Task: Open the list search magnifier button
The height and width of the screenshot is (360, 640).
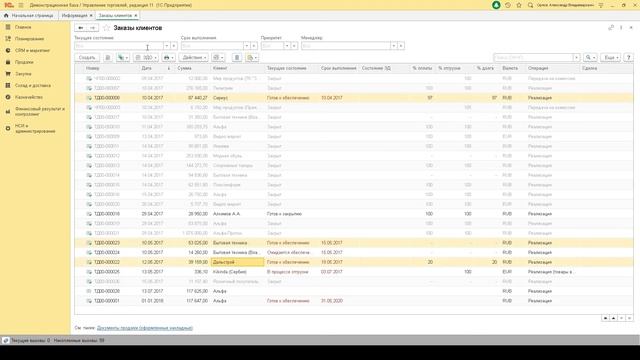Action: tap(590, 58)
